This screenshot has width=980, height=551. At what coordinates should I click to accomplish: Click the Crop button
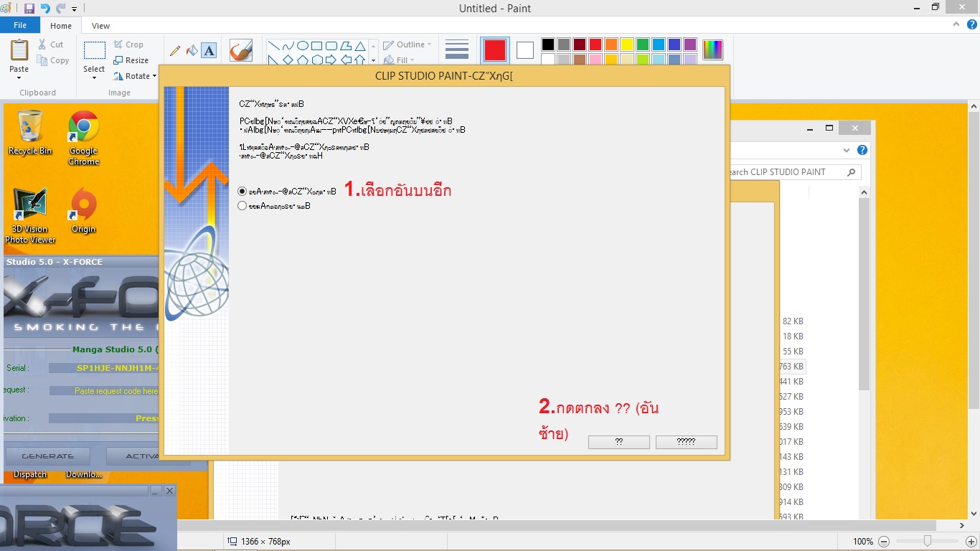click(x=128, y=44)
